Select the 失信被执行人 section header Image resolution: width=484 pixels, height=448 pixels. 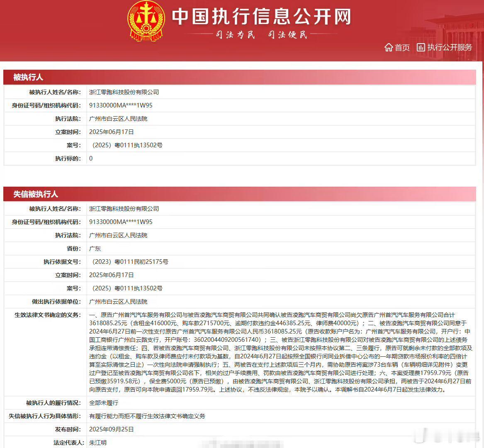click(240, 194)
